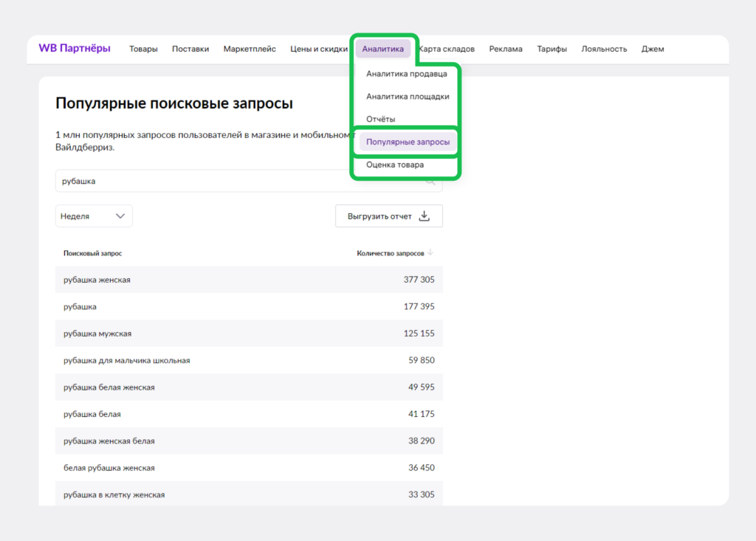Select the row рубашка женская
The image size is (756, 541).
tap(249, 280)
